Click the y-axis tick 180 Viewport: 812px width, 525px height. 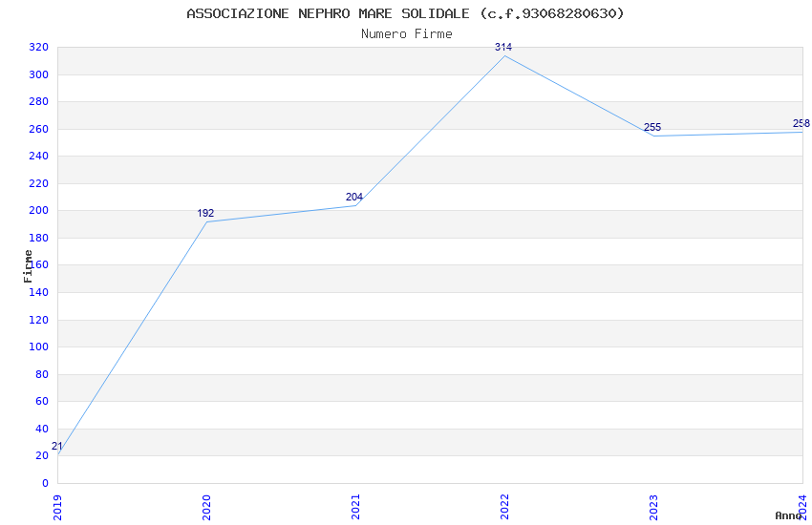(x=39, y=238)
